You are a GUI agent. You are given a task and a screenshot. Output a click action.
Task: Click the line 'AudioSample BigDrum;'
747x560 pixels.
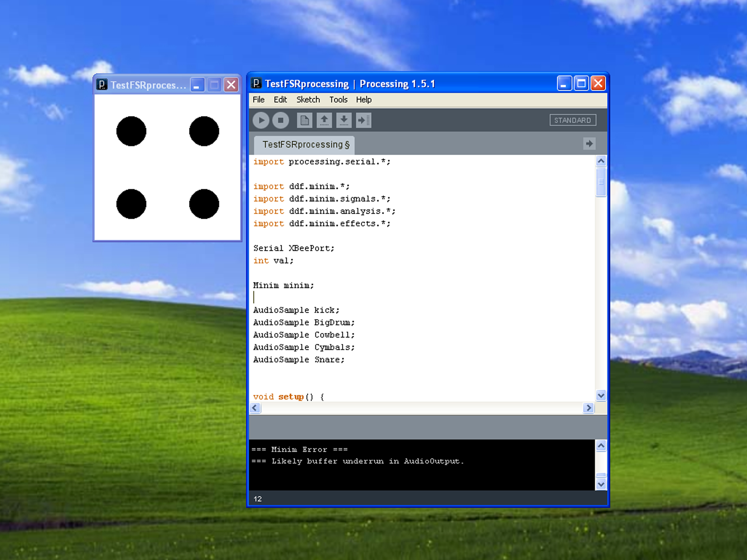(304, 322)
